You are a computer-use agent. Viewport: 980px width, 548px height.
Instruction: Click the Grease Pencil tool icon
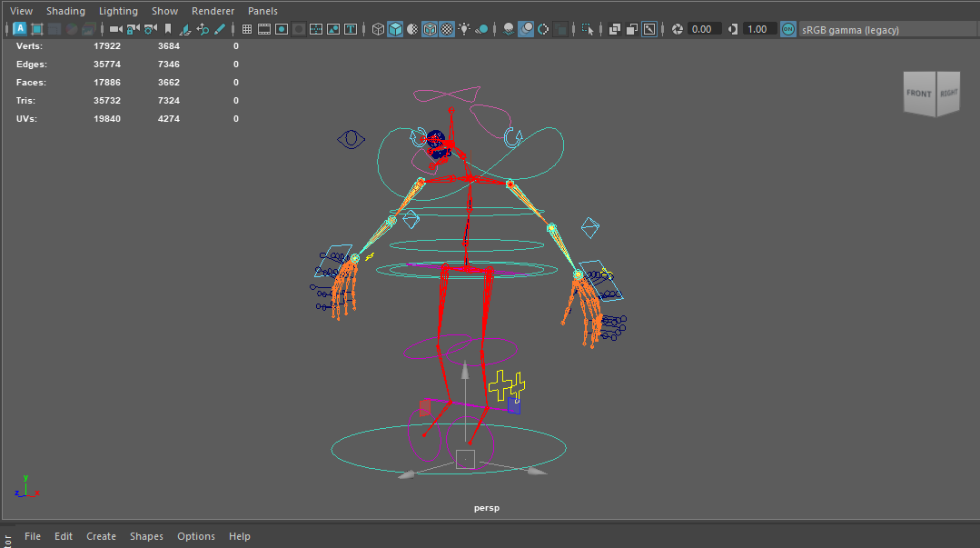pos(220,29)
